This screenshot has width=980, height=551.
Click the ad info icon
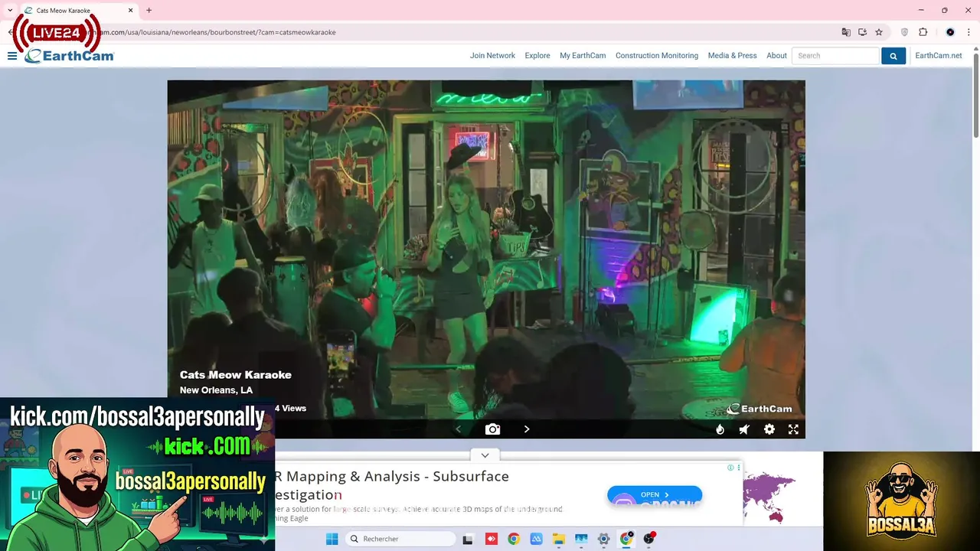731,468
